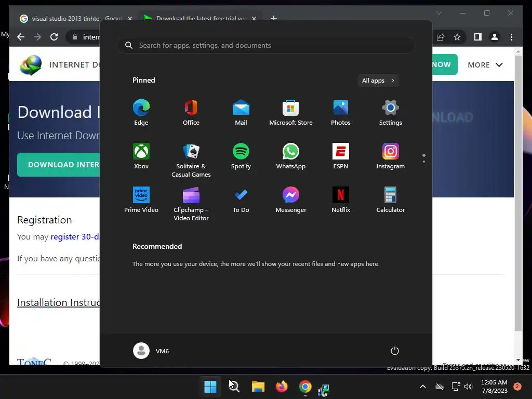
Task: Click the Chrome page vertical scrollbar
Action: tap(518, 193)
